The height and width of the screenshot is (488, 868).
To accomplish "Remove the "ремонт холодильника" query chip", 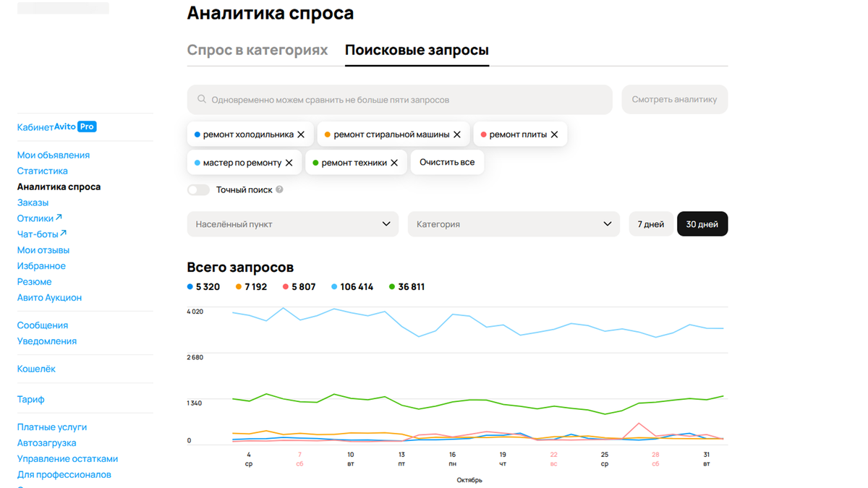I will 301,134.
